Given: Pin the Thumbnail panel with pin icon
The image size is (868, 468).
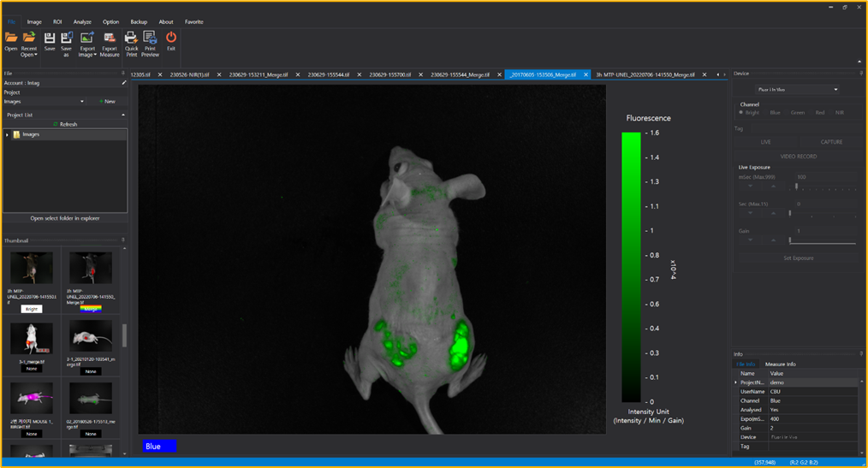Looking at the screenshot, I should [x=123, y=240].
